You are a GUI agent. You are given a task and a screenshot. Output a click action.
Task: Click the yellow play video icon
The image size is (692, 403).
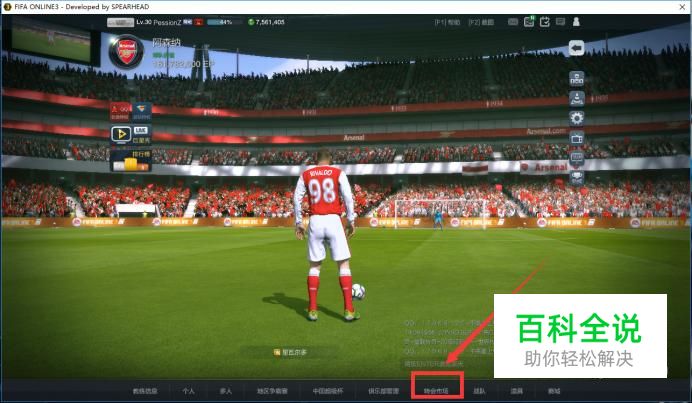tap(120, 134)
